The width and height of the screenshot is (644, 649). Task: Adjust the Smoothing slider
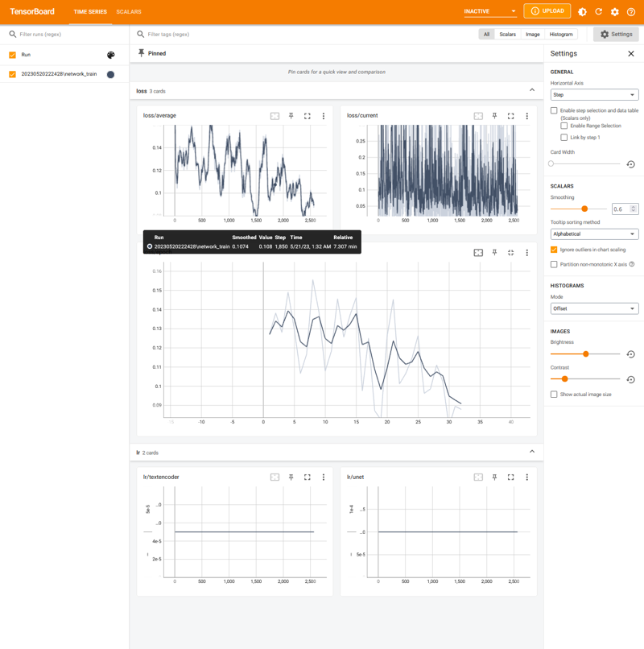tap(584, 209)
